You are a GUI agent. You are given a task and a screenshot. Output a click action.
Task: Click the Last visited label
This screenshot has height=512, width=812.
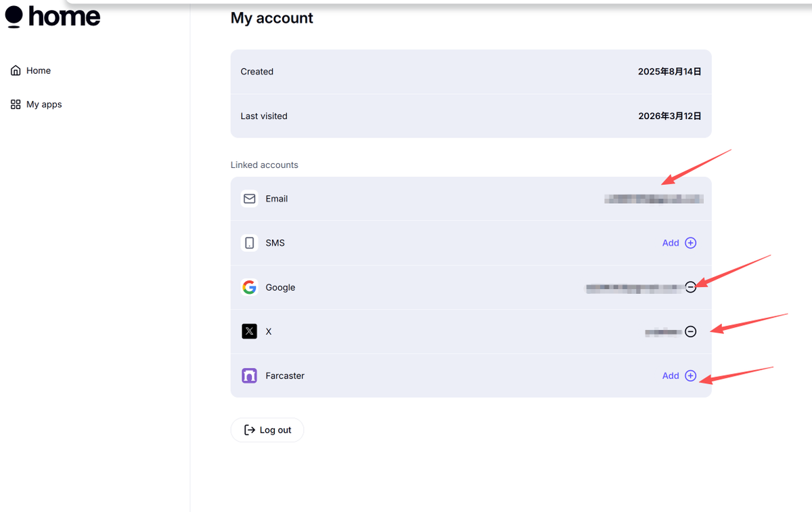264,116
